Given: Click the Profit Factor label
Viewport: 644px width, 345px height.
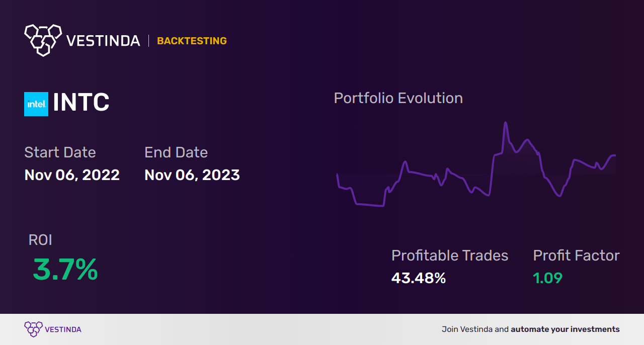Looking at the screenshot, I should pos(576,255).
